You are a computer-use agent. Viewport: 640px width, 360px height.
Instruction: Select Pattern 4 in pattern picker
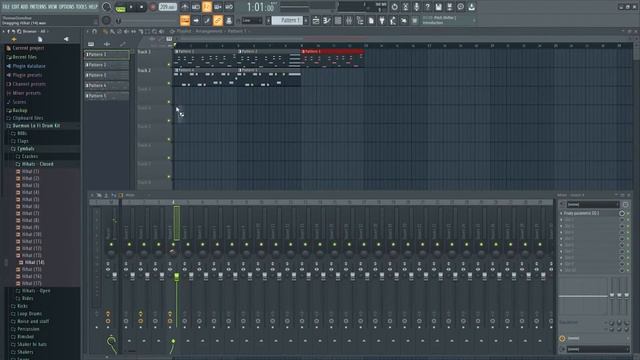pos(107,86)
